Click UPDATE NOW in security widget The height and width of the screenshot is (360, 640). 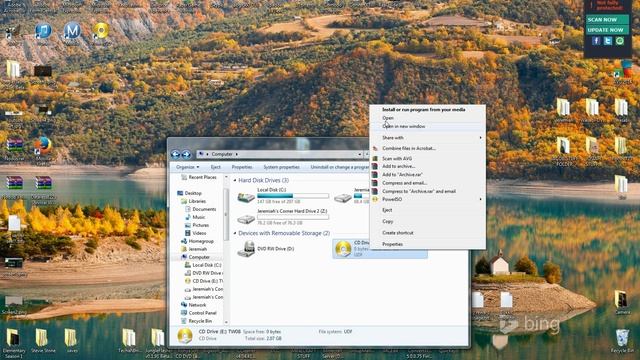[607, 30]
